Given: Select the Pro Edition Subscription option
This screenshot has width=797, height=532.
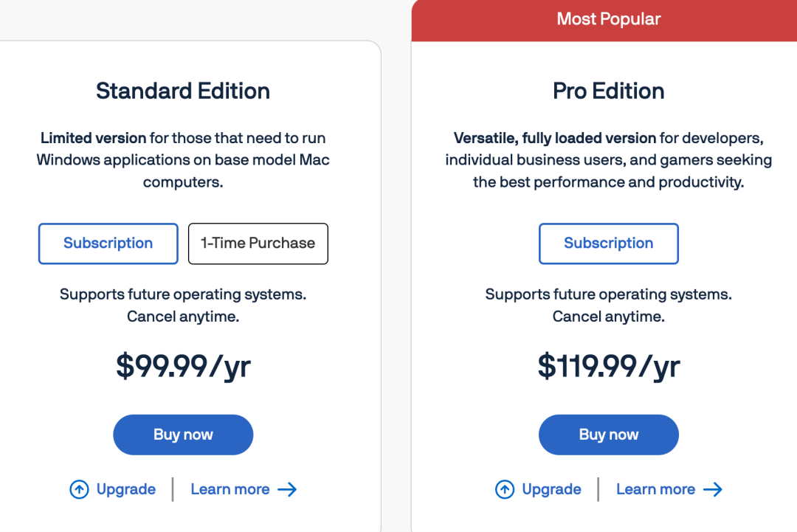Looking at the screenshot, I should click(608, 243).
